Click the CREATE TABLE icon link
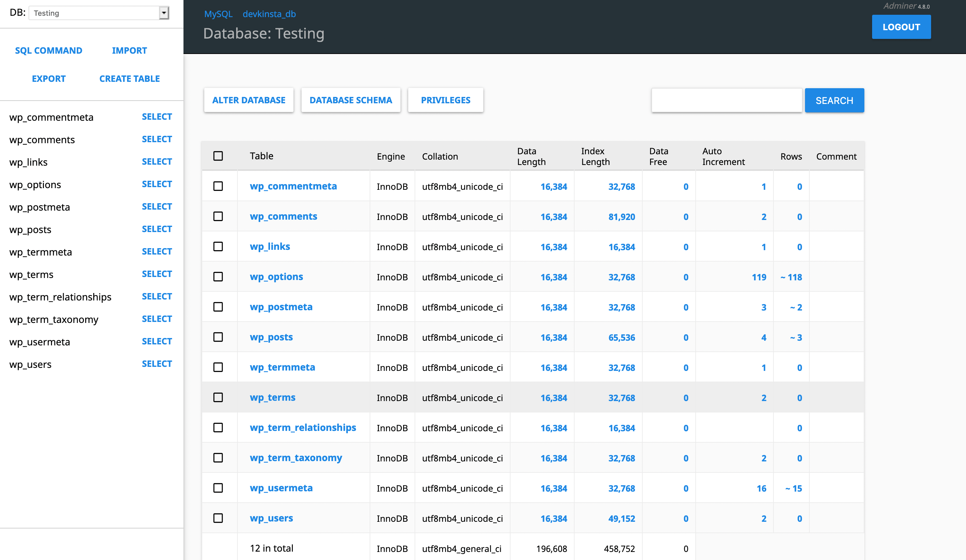 129,78
